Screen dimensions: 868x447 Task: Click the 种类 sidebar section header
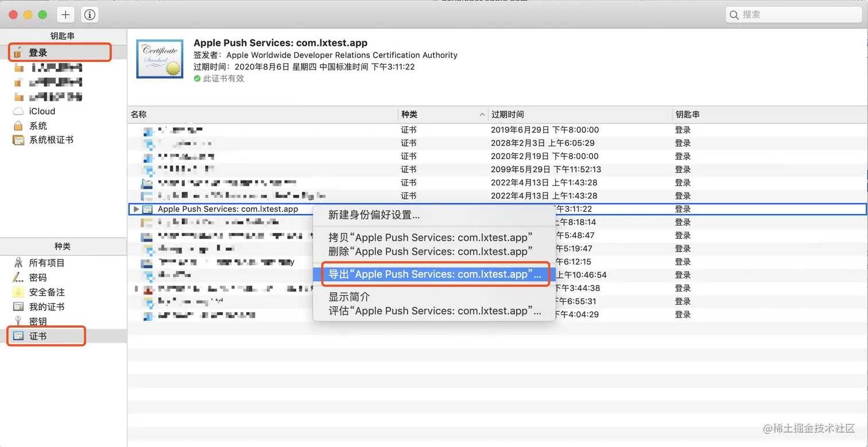[63, 246]
